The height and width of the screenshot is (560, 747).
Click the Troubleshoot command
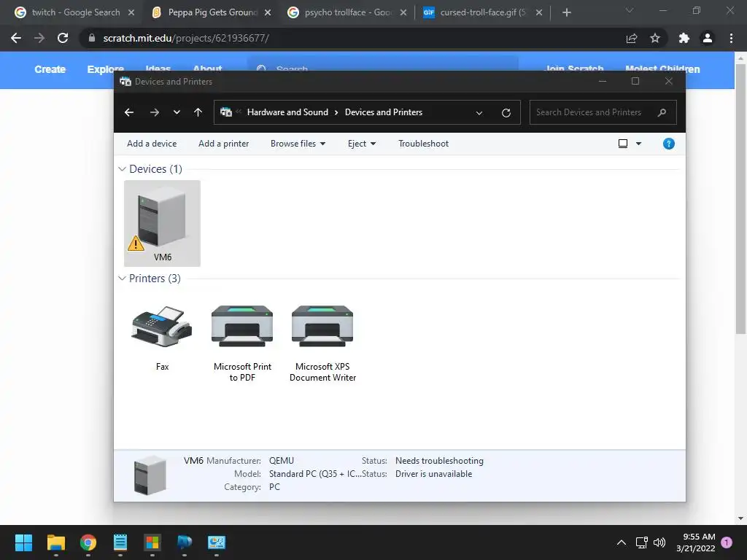[x=424, y=144]
